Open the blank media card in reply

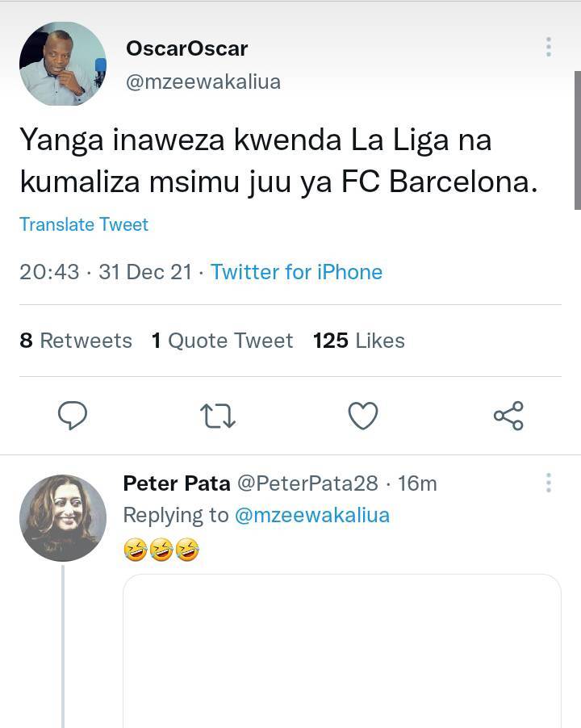[342, 651]
